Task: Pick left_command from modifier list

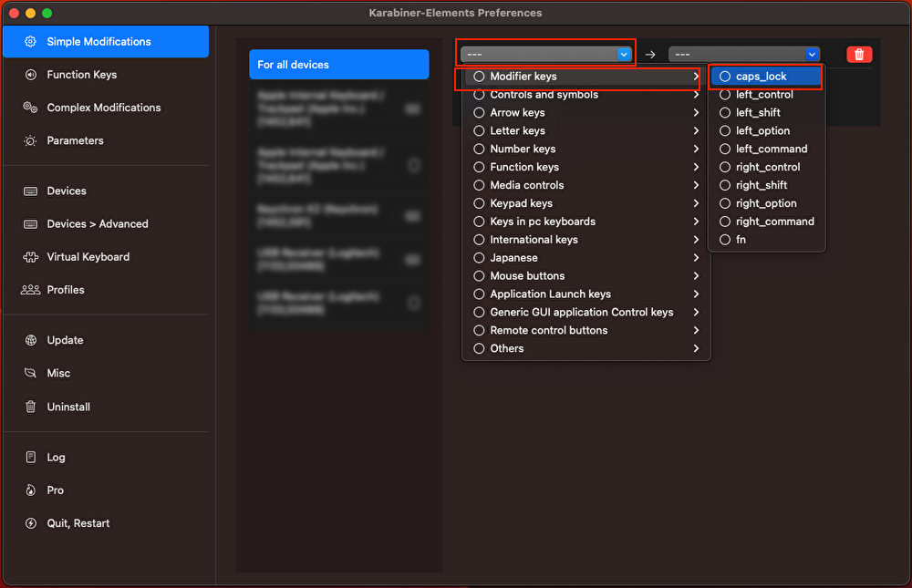Action: 765,149
